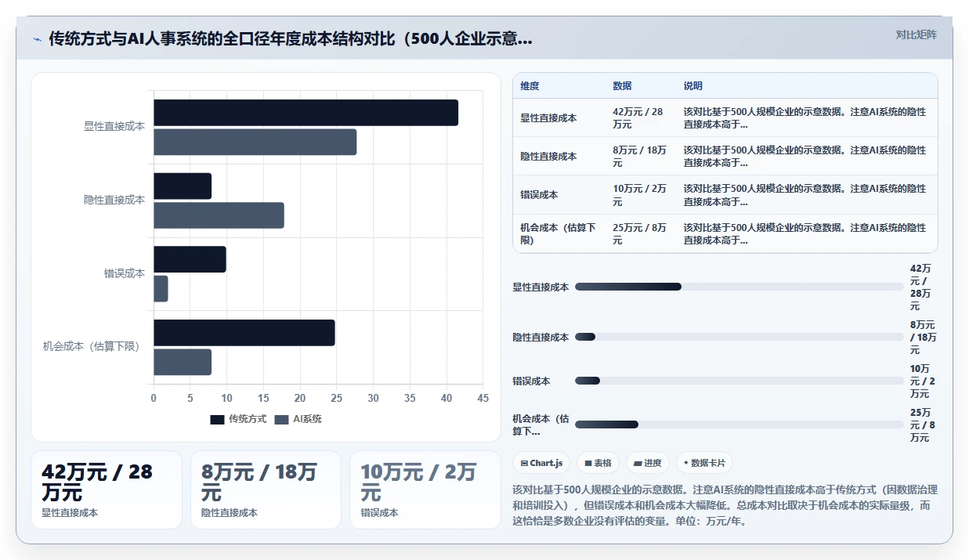This screenshot has height=560, width=969.
Task: Click the x-axis tick label 25
Action: point(337,398)
